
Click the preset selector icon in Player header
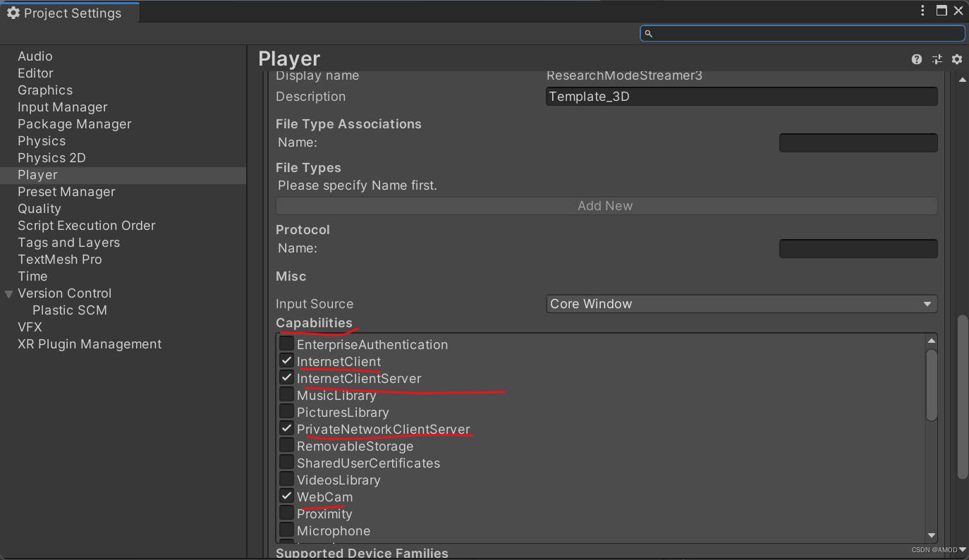[x=937, y=59]
